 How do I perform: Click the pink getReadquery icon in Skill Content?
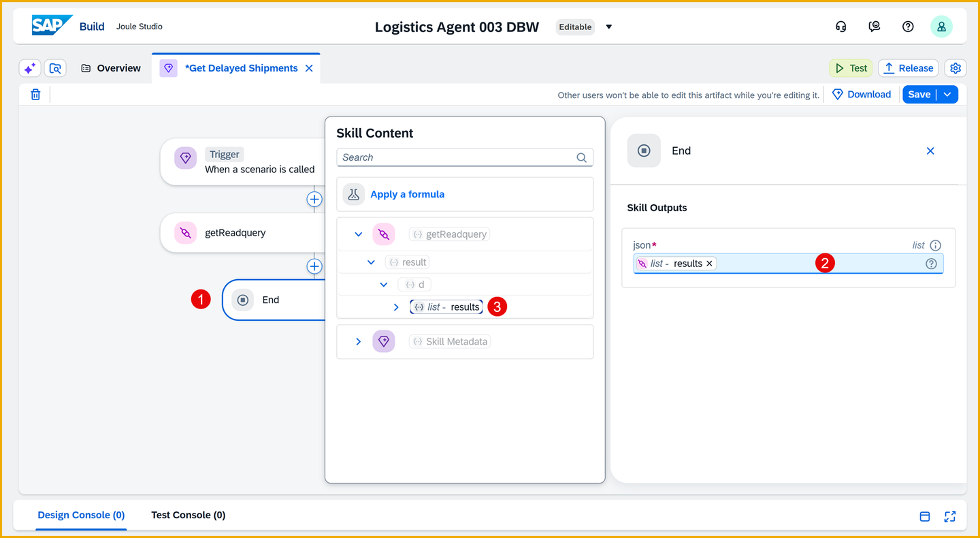384,234
